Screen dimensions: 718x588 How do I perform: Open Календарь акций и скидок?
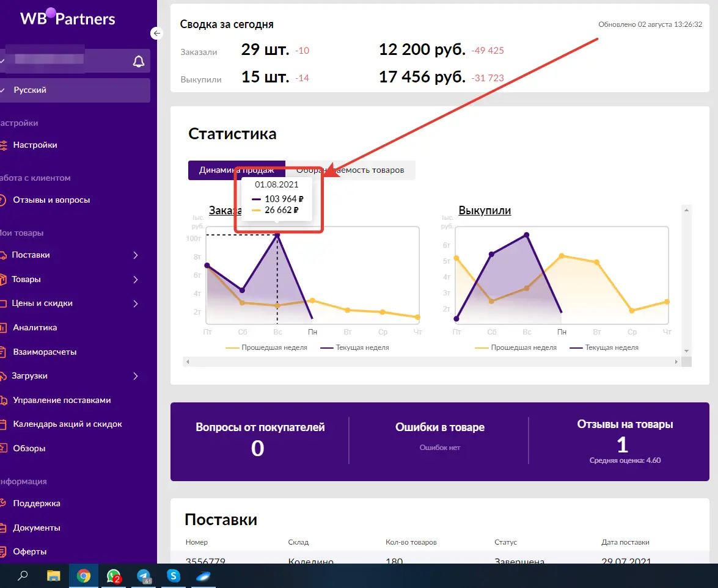tap(67, 424)
